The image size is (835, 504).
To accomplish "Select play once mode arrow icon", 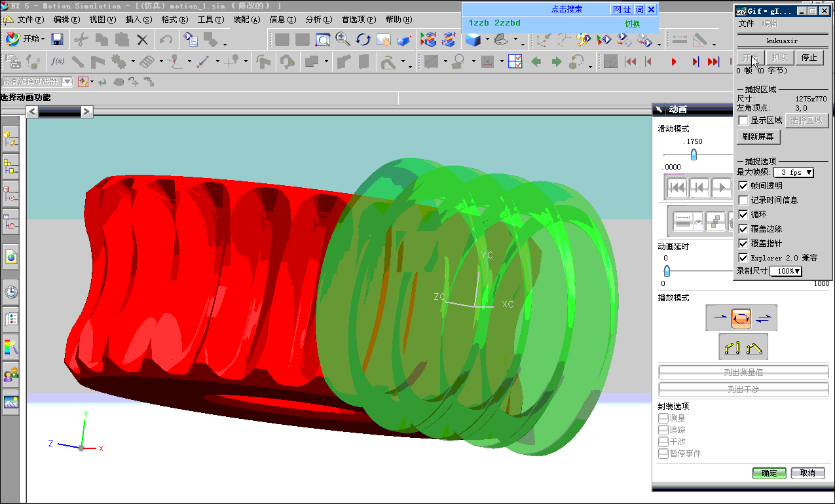I will [x=720, y=318].
